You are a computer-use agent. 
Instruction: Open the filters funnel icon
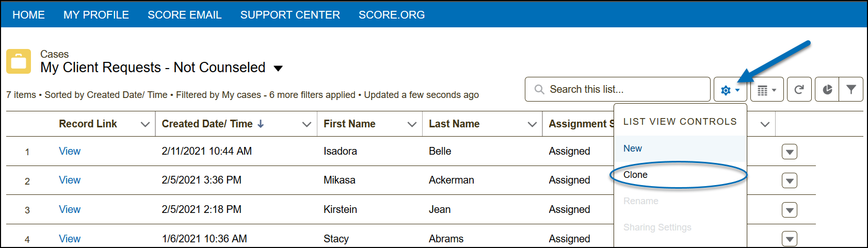pyautogui.click(x=851, y=90)
